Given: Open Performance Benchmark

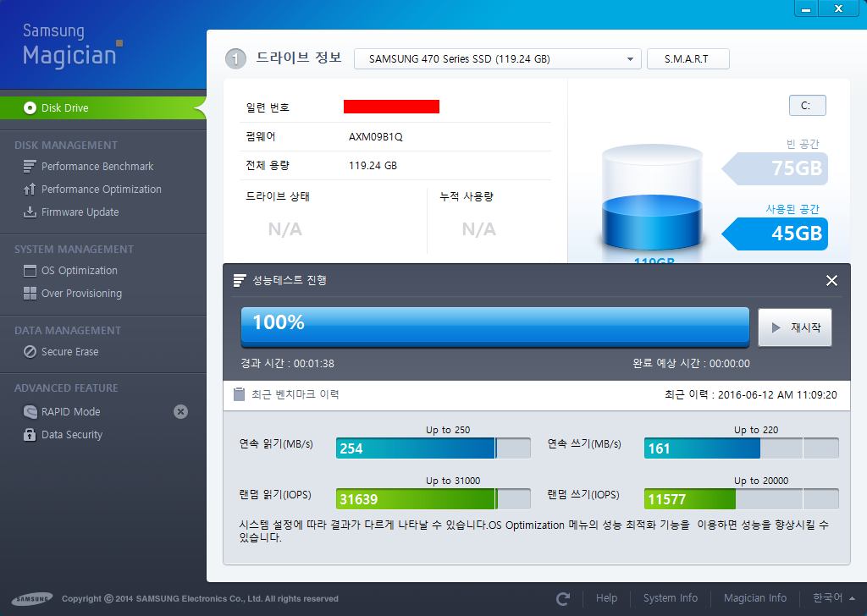Looking at the screenshot, I should [97, 167].
